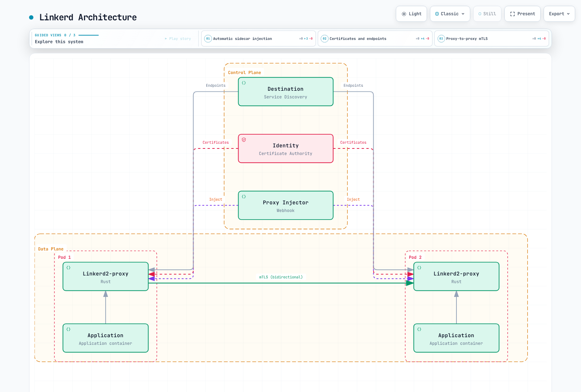Open guided view Proxy-to-proxy mTLS

click(x=492, y=38)
